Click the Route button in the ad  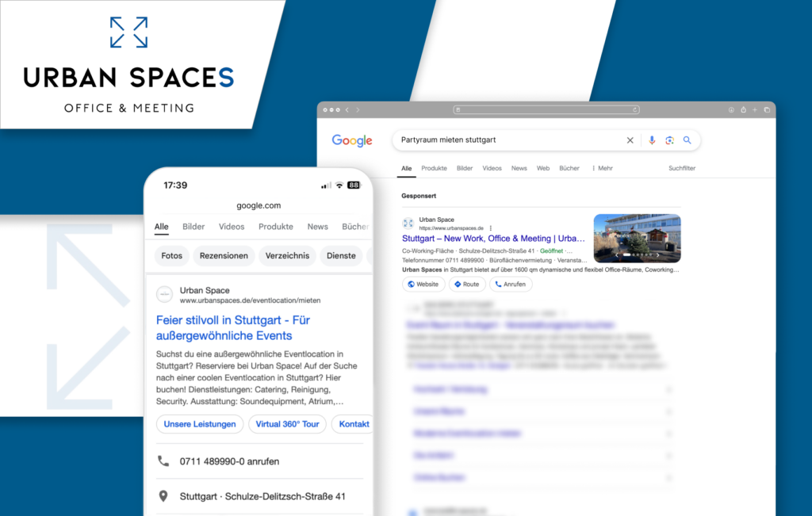click(467, 284)
